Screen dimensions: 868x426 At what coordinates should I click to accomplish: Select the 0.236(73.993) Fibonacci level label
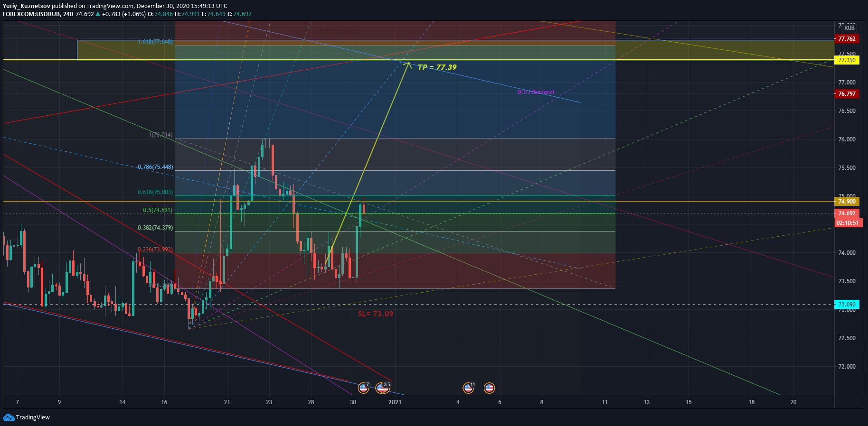(x=155, y=250)
